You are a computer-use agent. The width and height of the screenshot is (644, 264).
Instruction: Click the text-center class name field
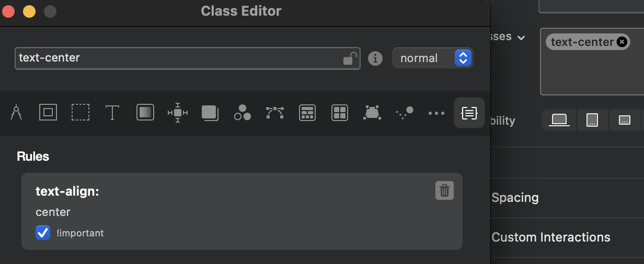[x=178, y=58]
